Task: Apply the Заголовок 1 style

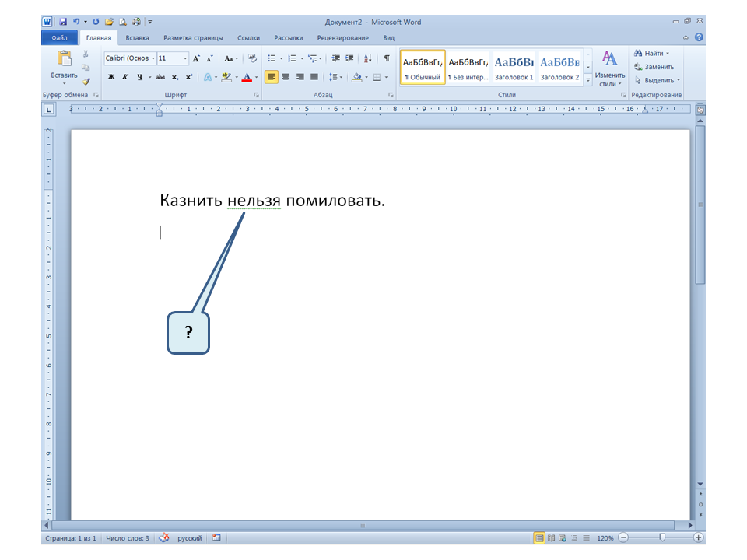Action: pos(514,68)
